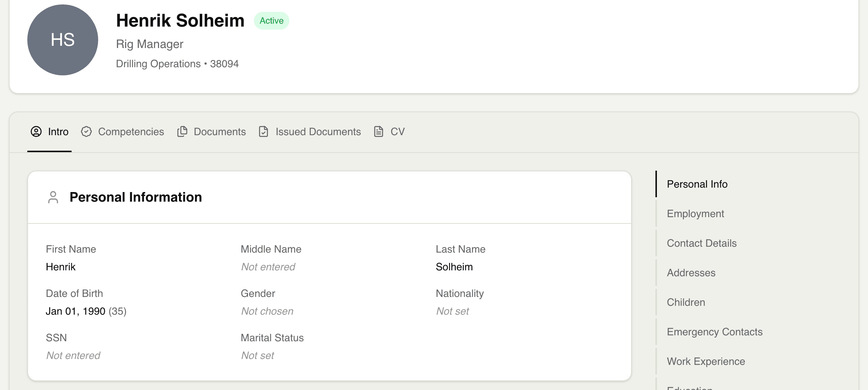868x390 pixels.
Task: Navigate to Contact Details section
Action: pos(702,243)
